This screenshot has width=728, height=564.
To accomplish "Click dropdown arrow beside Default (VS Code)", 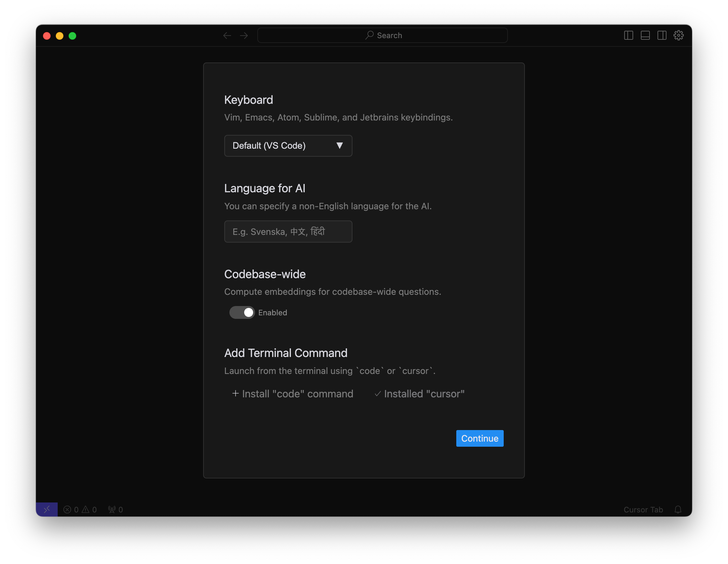I will pyautogui.click(x=339, y=146).
